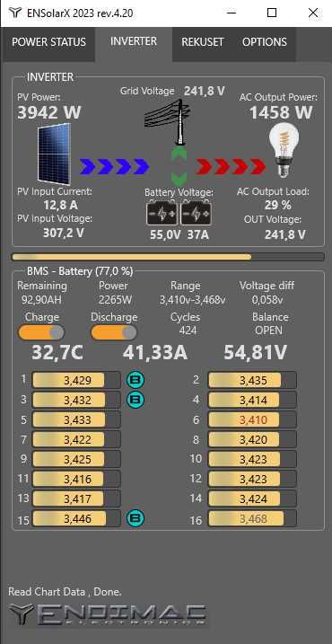
Task: Click the grid power pole icon
Action: click(x=168, y=121)
